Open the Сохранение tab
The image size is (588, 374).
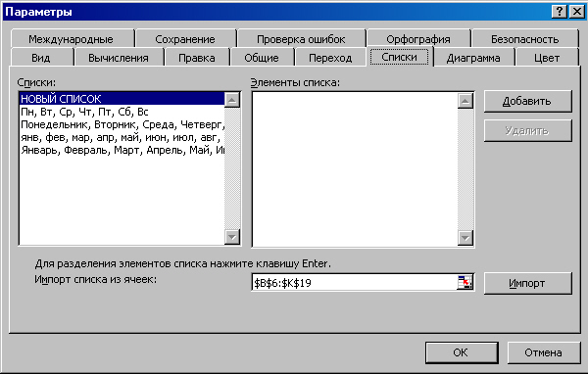point(185,38)
